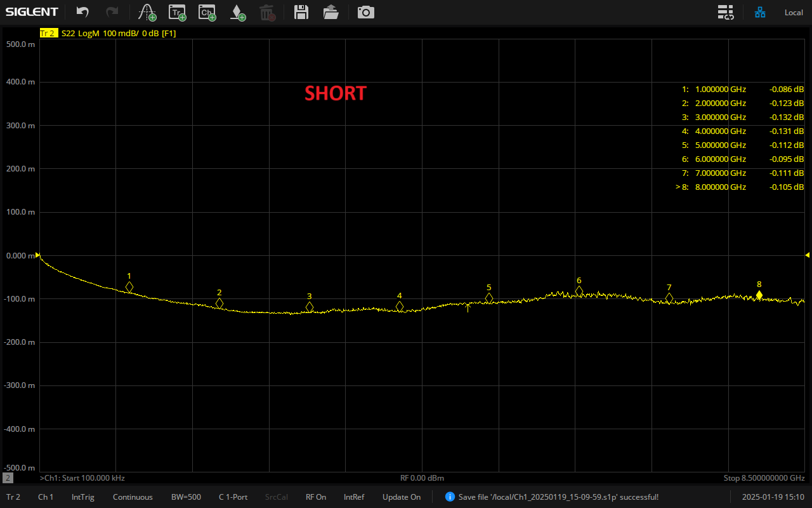Click the floppy disk save icon
The width and height of the screenshot is (812, 508).
pos(301,12)
